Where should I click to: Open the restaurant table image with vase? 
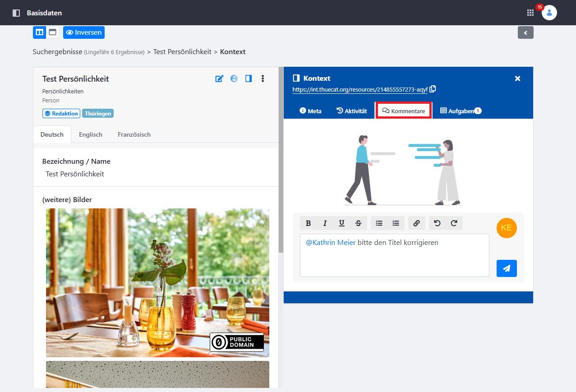(x=157, y=283)
